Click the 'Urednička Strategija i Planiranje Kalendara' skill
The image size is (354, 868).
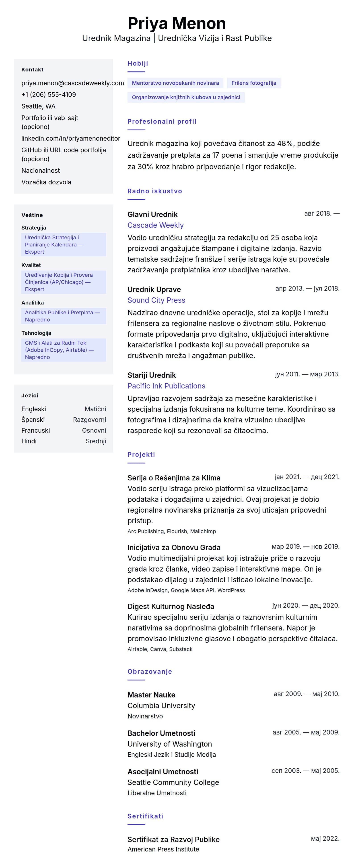pyautogui.click(x=63, y=245)
